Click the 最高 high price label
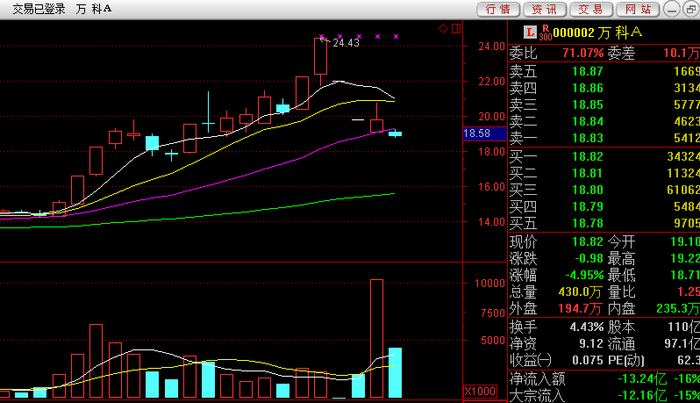 pos(621,259)
